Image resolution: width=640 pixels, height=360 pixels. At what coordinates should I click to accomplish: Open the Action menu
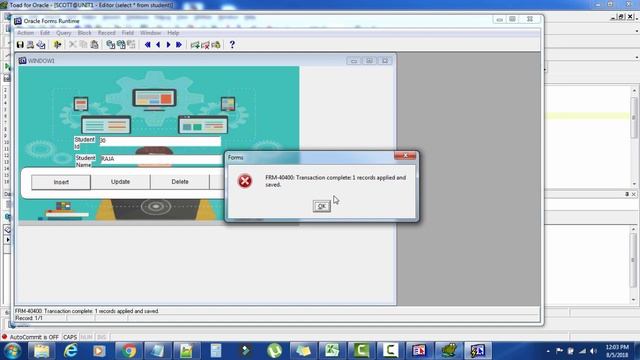[25, 33]
